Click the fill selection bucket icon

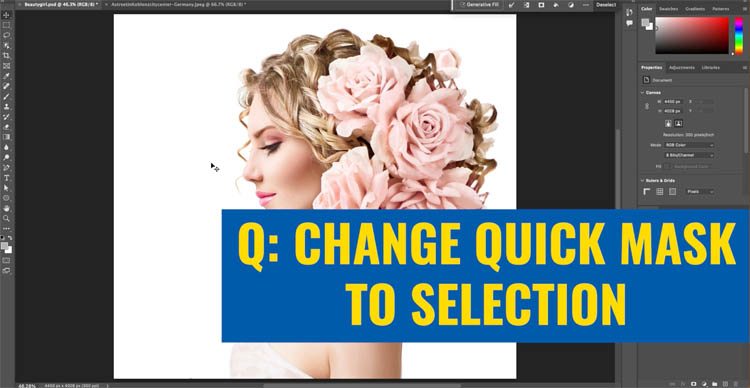tap(556, 4)
